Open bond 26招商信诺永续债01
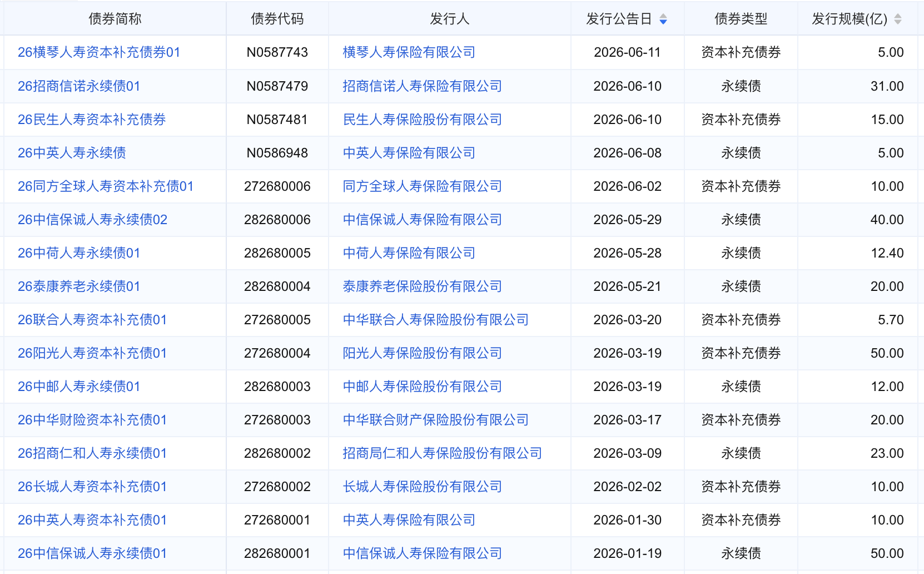The width and height of the screenshot is (924, 574). click(x=79, y=86)
